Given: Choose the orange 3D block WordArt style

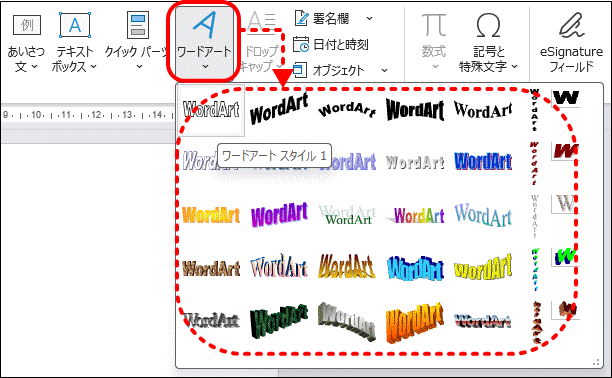Looking at the screenshot, I should point(415,322).
